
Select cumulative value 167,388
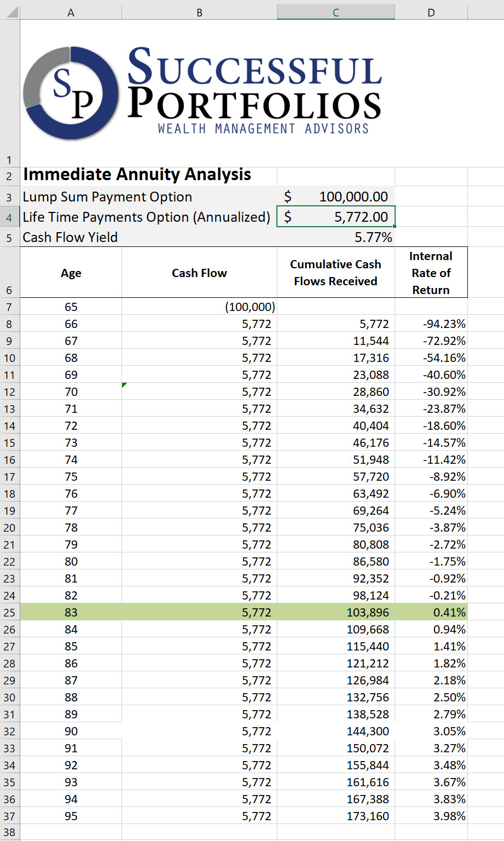336,799
